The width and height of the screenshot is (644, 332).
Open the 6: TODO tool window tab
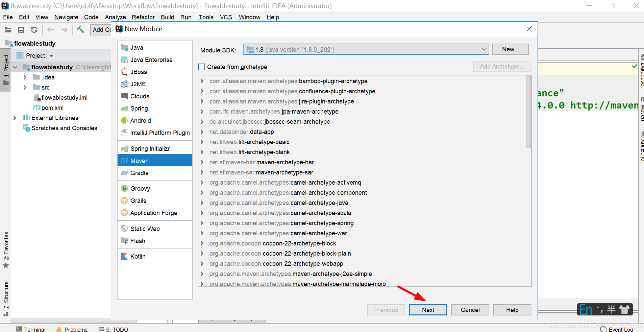coord(113,329)
